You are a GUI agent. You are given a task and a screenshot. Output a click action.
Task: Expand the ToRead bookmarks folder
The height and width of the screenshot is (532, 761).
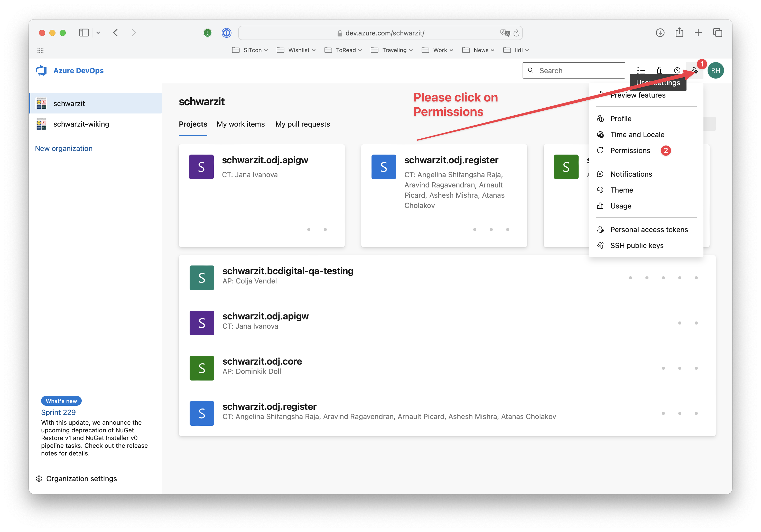tap(343, 50)
